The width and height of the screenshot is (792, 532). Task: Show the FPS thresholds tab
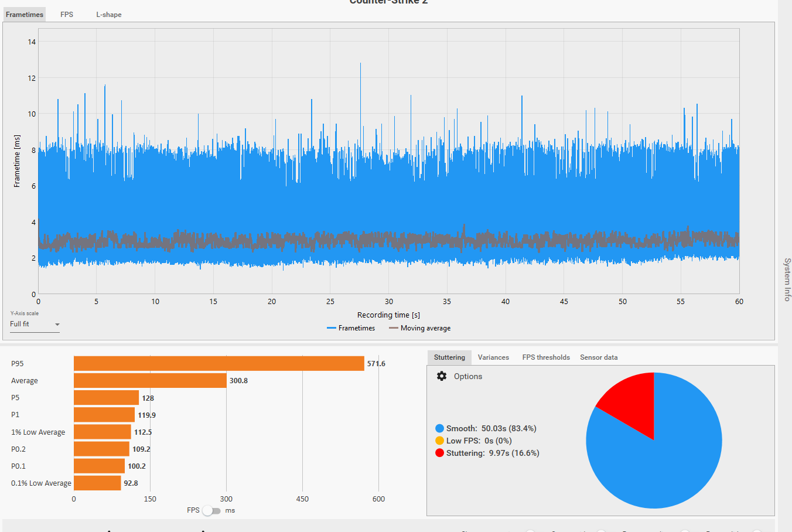click(546, 357)
